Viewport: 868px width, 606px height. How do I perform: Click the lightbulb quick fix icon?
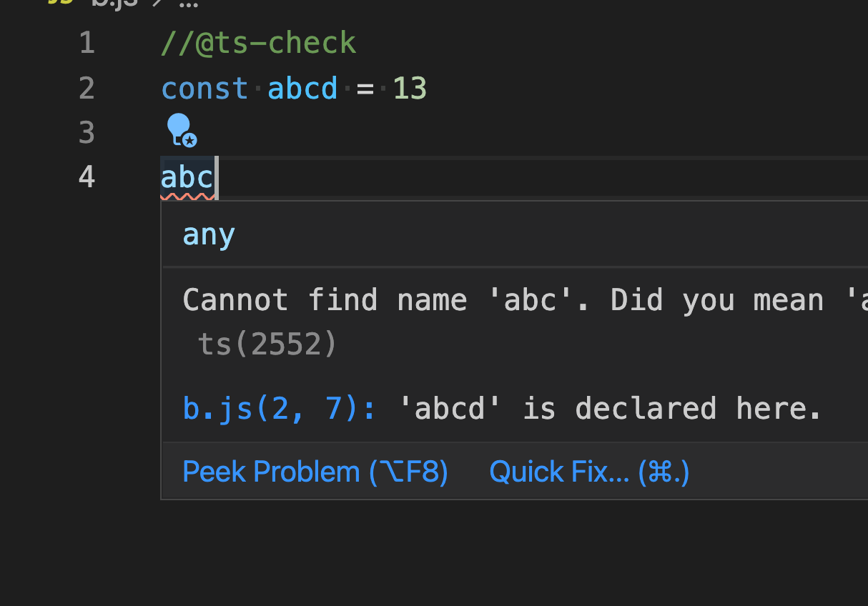[x=179, y=130]
